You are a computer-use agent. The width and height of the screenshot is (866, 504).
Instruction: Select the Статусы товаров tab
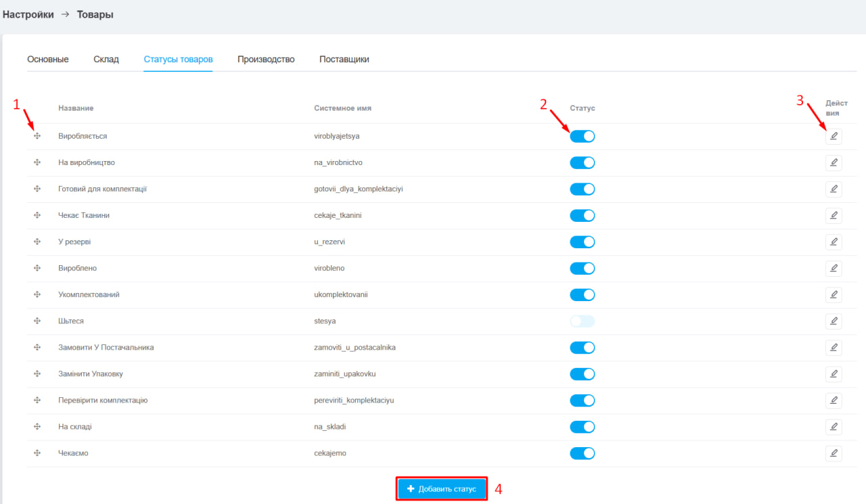pyautogui.click(x=179, y=60)
